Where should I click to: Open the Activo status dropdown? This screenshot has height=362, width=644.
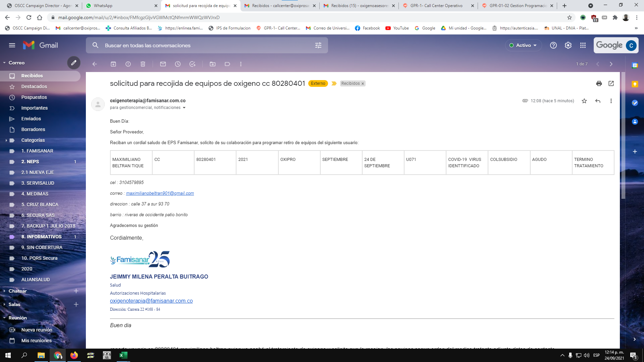[523, 45]
